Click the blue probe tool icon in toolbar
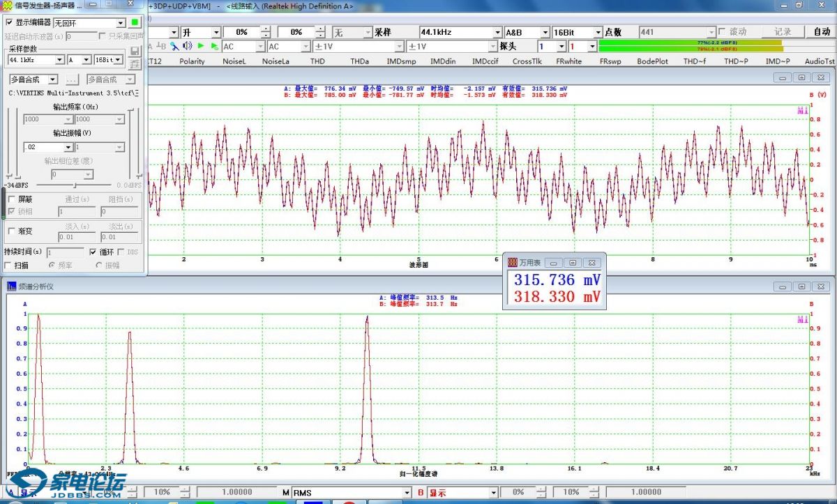Image resolution: width=837 pixels, height=504 pixels. click(x=174, y=46)
